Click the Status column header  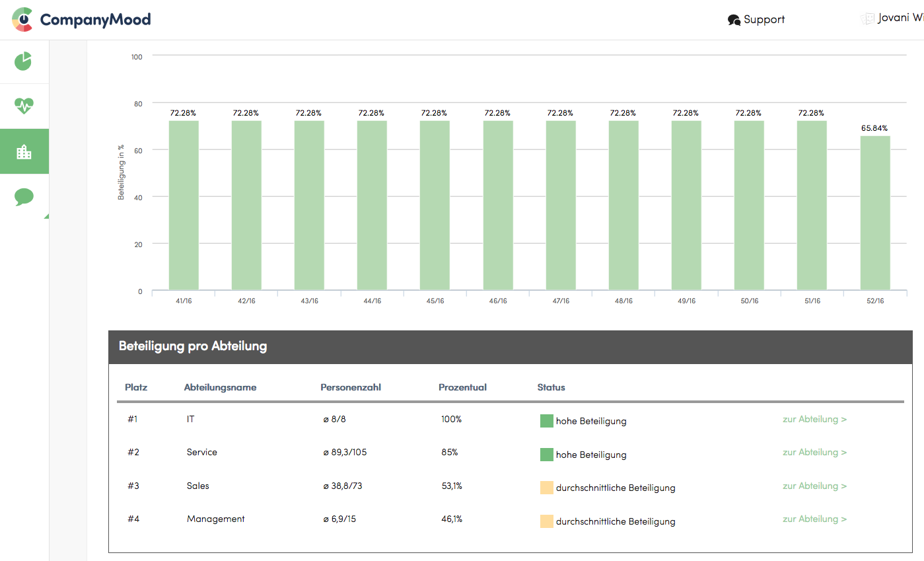(551, 387)
